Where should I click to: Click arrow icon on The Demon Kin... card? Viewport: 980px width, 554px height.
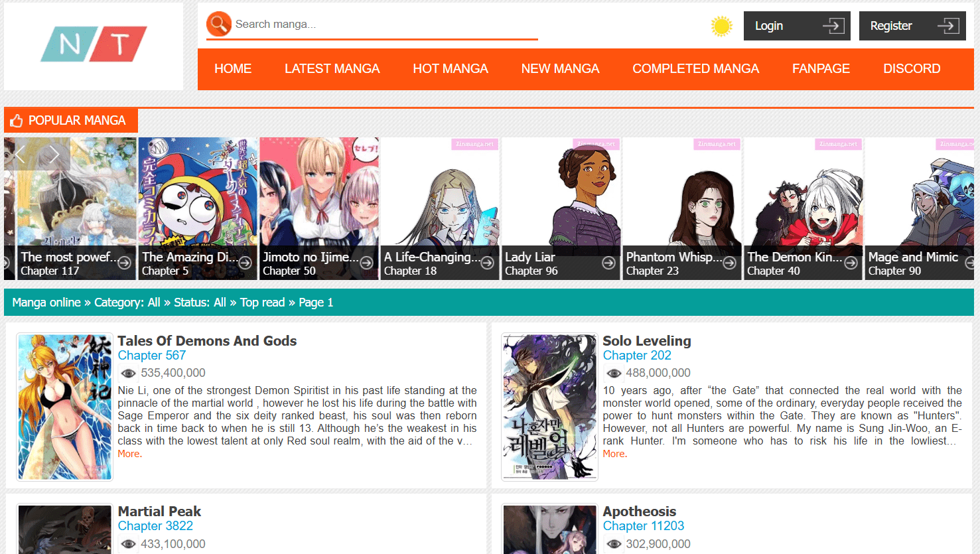point(851,263)
